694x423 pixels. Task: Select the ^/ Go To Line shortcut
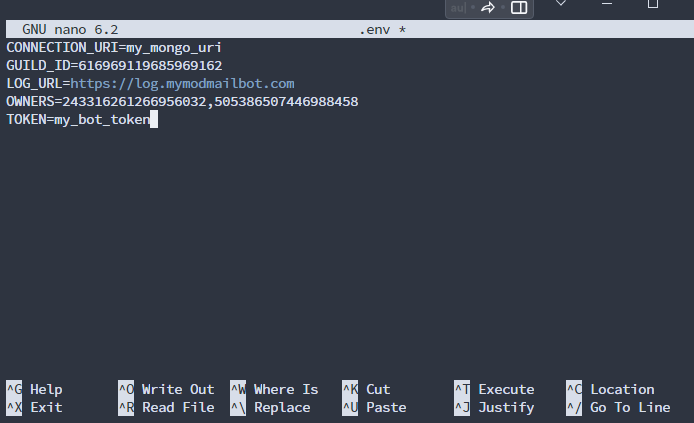pos(618,407)
